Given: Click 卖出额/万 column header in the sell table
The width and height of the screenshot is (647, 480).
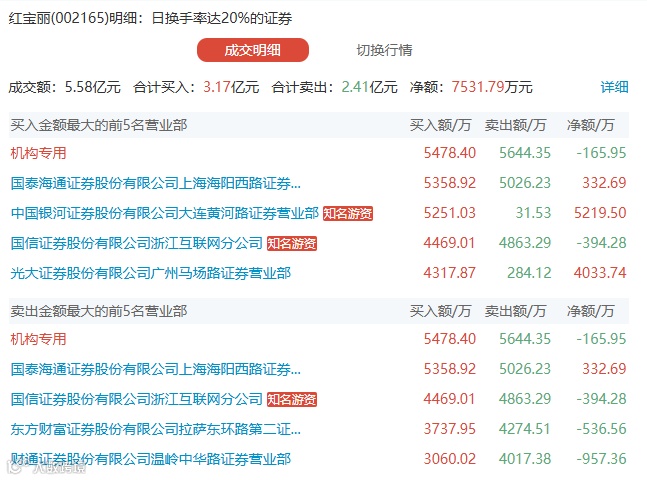Looking at the screenshot, I should pos(515,311).
